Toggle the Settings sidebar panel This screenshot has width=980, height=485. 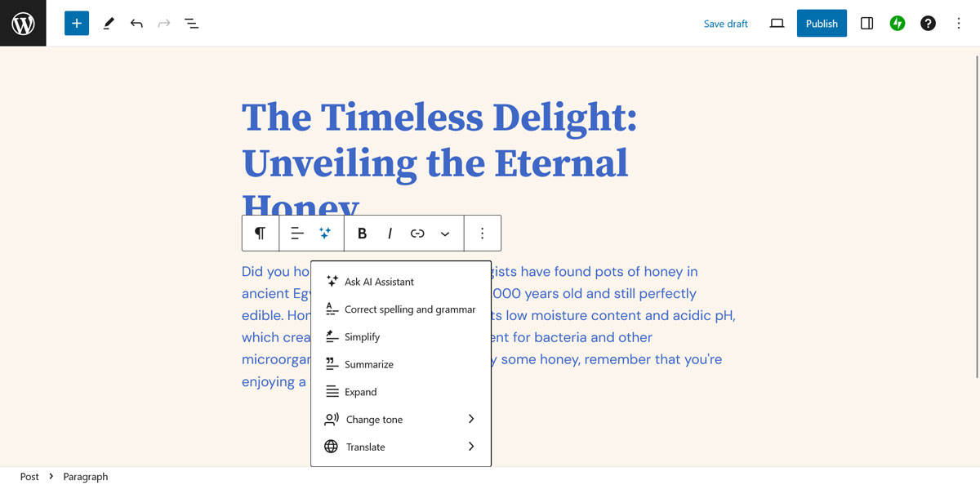pyautogui.click(x=867, y=24)
